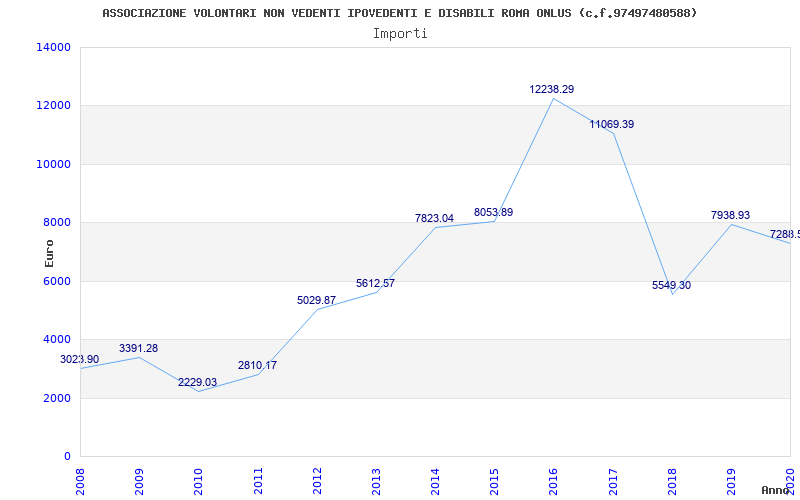Viewport: 800px width, 500px height.
Task: Click x-axis year 2010
Action: 199,481
